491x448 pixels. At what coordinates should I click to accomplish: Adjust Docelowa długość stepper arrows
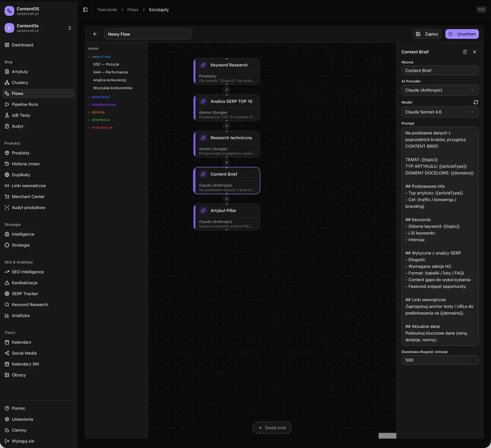(473, 360)
